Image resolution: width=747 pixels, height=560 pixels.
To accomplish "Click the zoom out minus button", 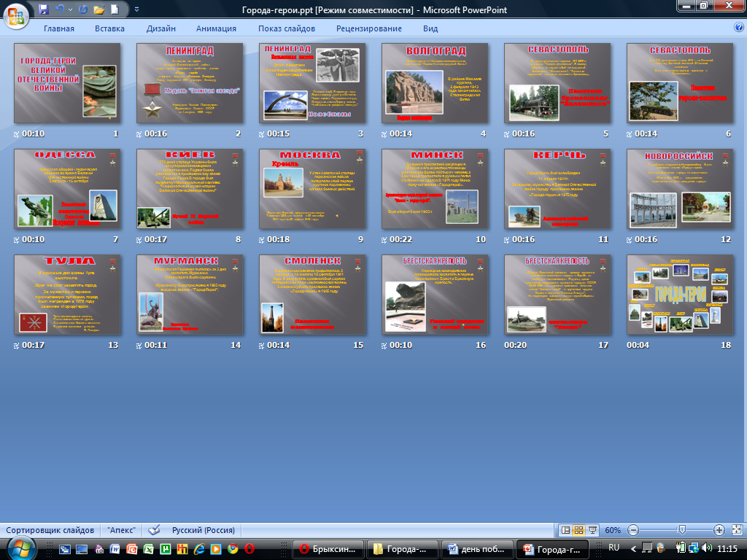I will [633, 530].
